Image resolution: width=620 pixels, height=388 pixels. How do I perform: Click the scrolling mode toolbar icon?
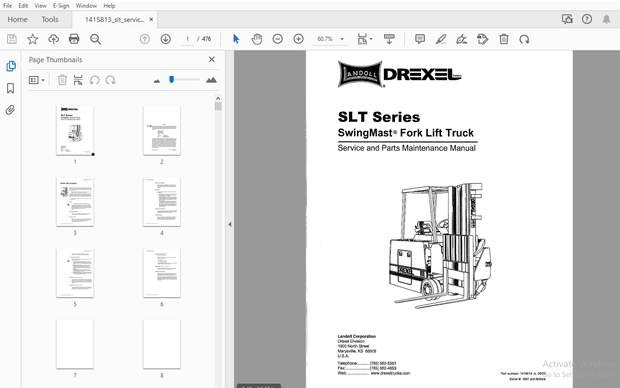pyautogui.click(x=389, y=39)
